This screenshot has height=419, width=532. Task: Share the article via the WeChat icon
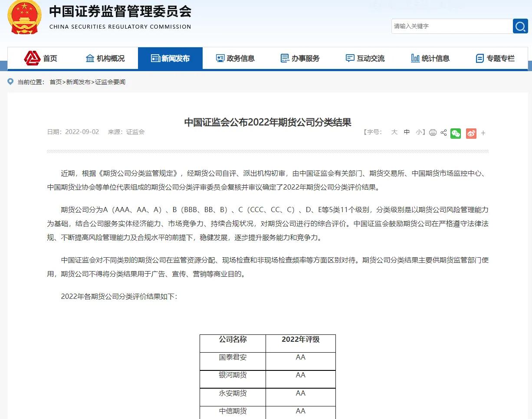(x=455, y=133)
